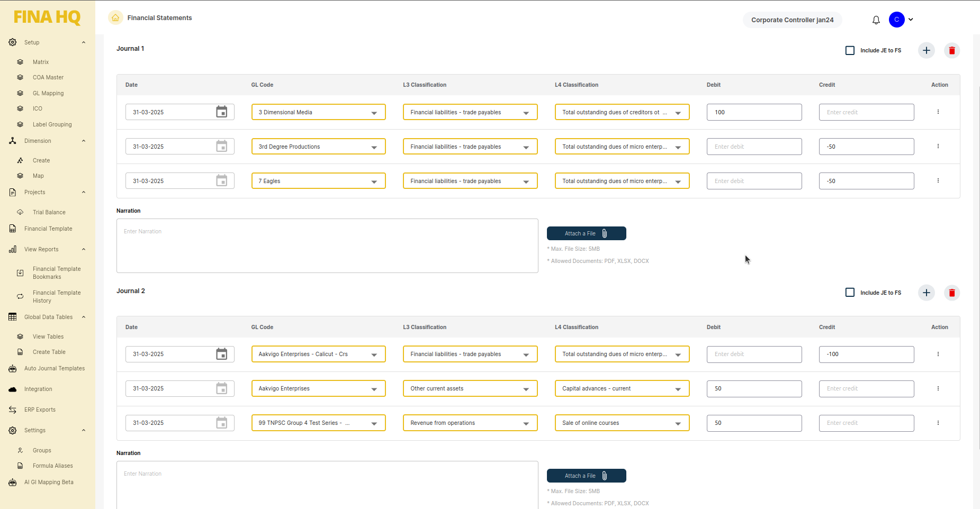Open calendar picker in Journal 1 first row
Viewport: 980px width, 509px height.
222,112
